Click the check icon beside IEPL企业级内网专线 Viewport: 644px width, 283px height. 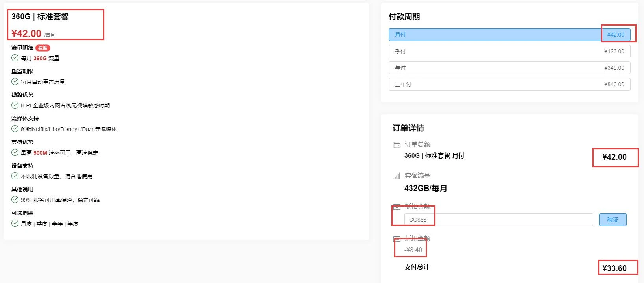point(15,105)
